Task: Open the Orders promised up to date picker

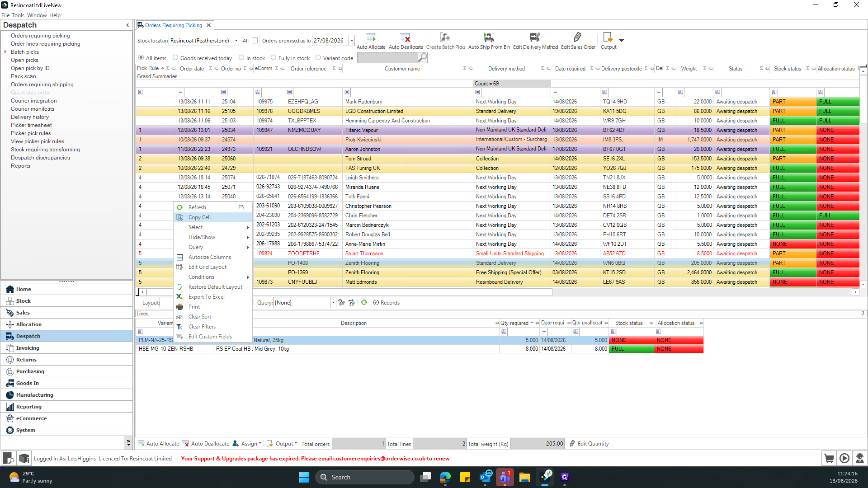Action: pos(352,41)
